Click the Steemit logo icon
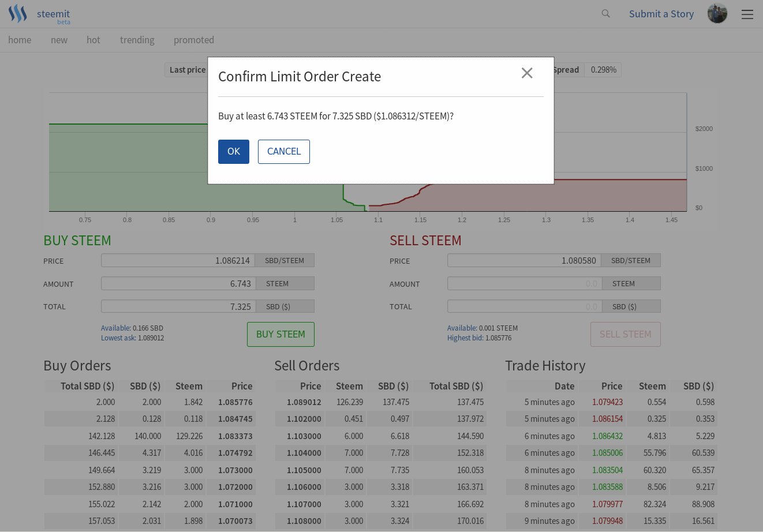This screenshot has height=532, width=763. 18,13
